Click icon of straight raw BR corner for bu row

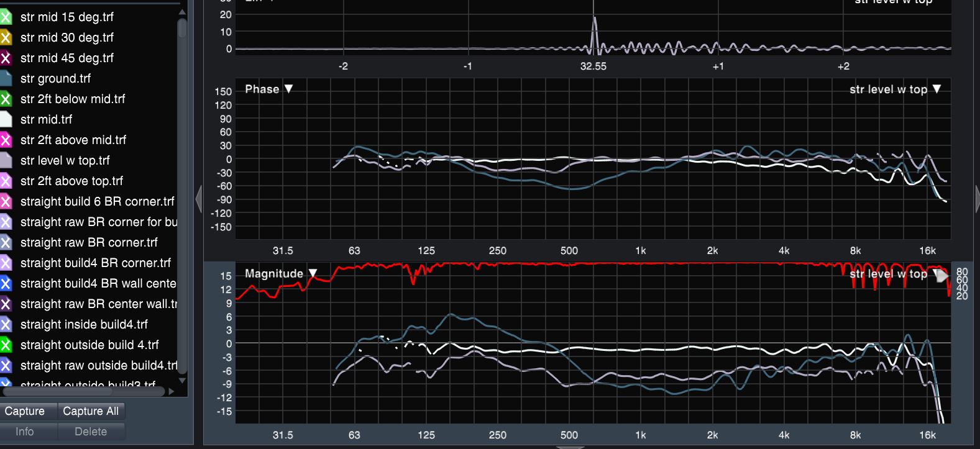pyautogui.click(x=6, y=222)
